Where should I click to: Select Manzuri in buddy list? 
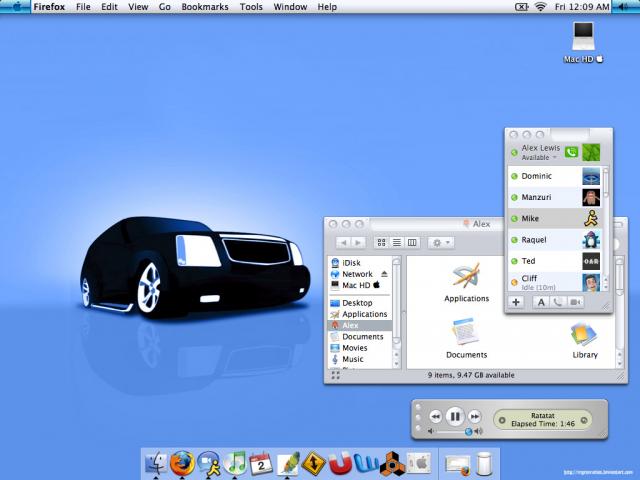coord(554,197)
